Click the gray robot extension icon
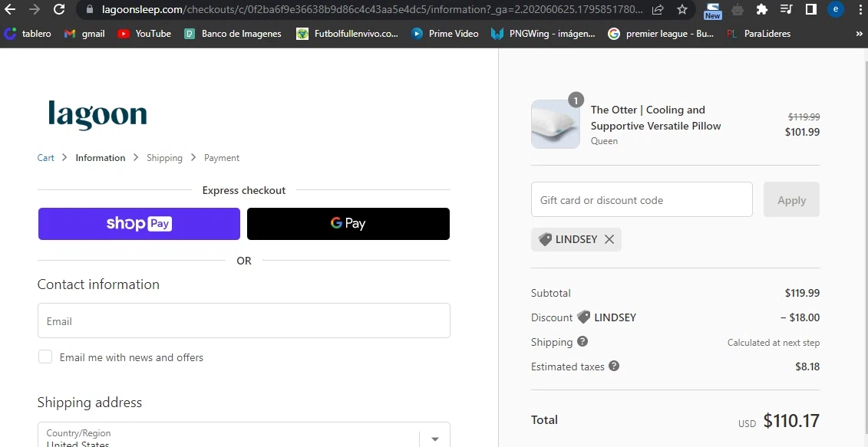Image resolution: width=868 pixels, height=447 pixels. pyautogui.click(x=738, y=9)
